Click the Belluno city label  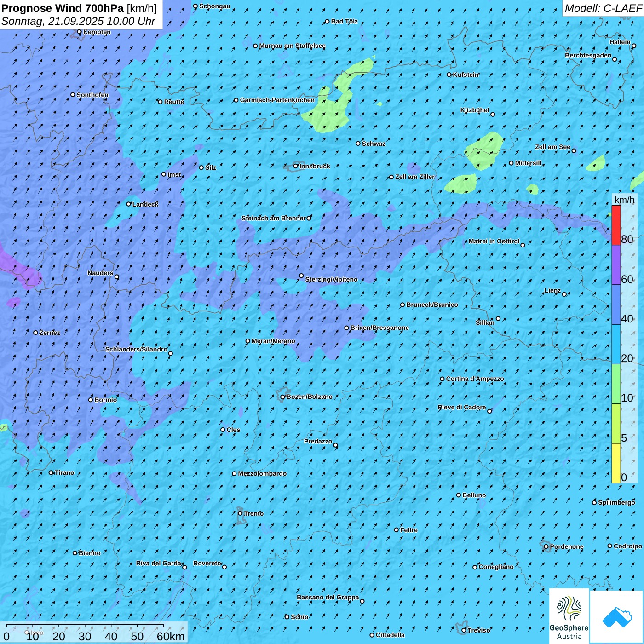coord(474,495)
